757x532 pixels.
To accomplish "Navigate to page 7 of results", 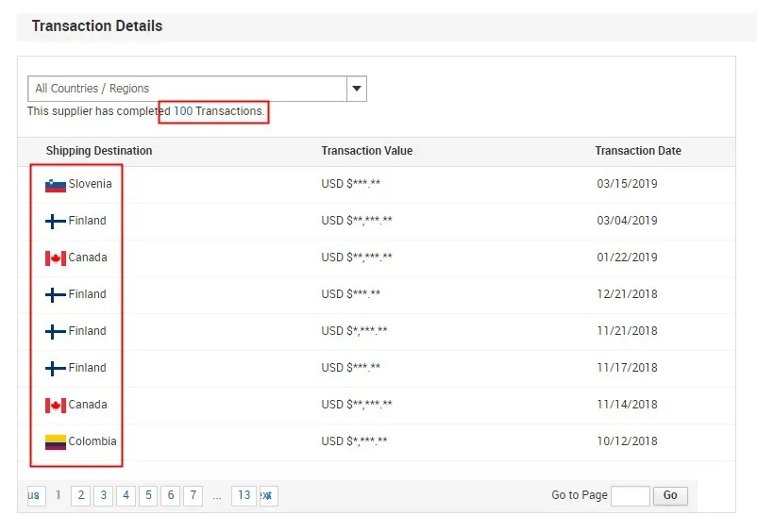I will pos(193,495).
